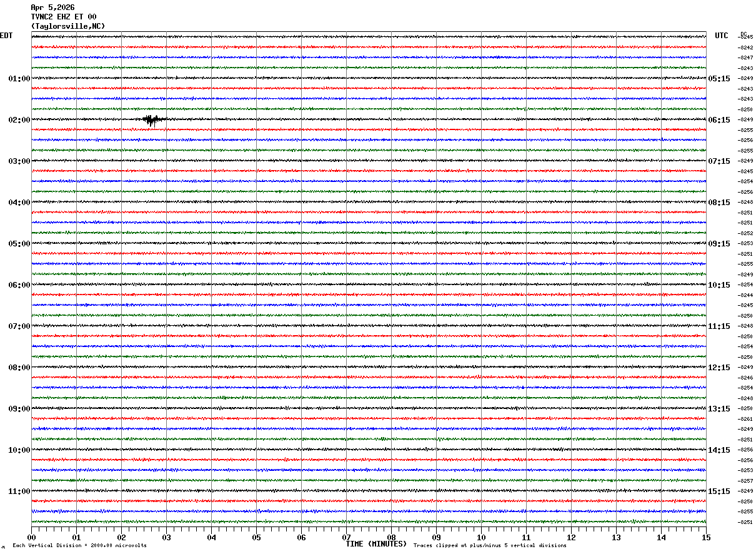Click the "EDT" time zone header
The image size is (756, 554).
6,36
